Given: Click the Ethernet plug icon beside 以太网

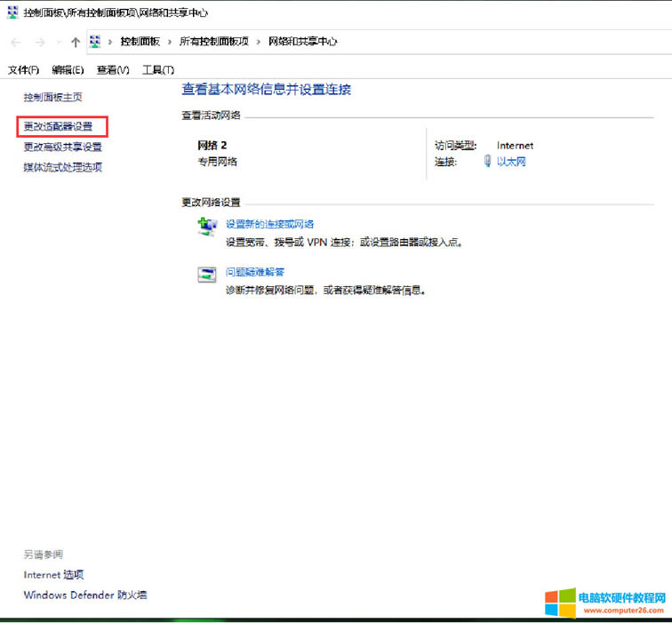Looking at the screenshot, I should click(x=487, y=162).
